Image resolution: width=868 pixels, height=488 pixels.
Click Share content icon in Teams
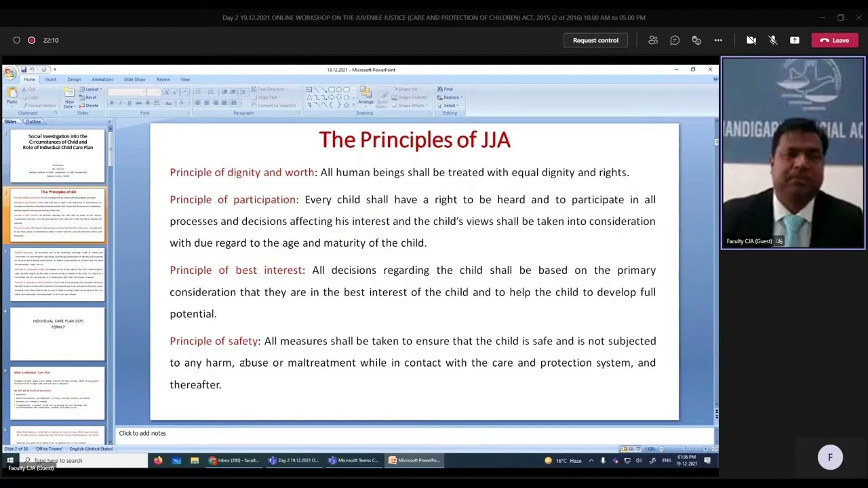tap(795, 40)
